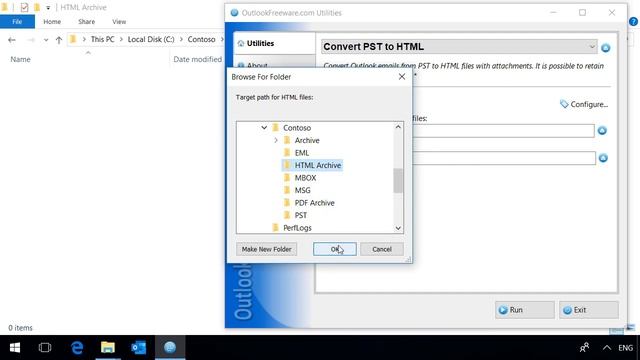Screen dimensions: 640x360
Task: Select the PDF Archive folder
Action: (314, 203)
